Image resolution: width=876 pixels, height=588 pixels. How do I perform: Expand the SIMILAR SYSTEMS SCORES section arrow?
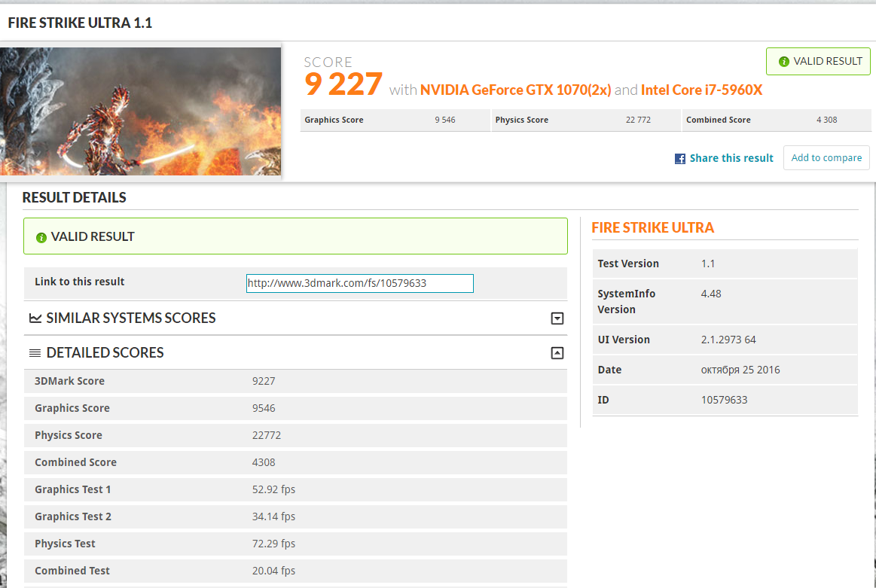[x=557, y=318]
